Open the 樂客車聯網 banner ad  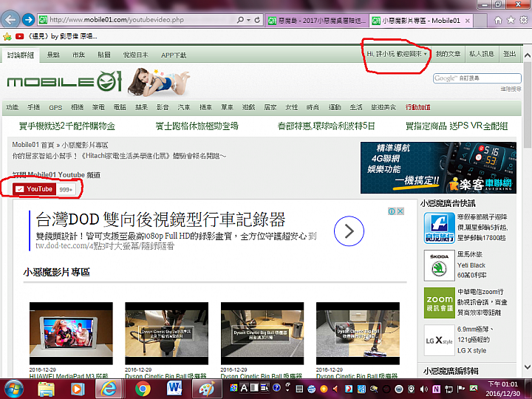click(x=438, y=168)
